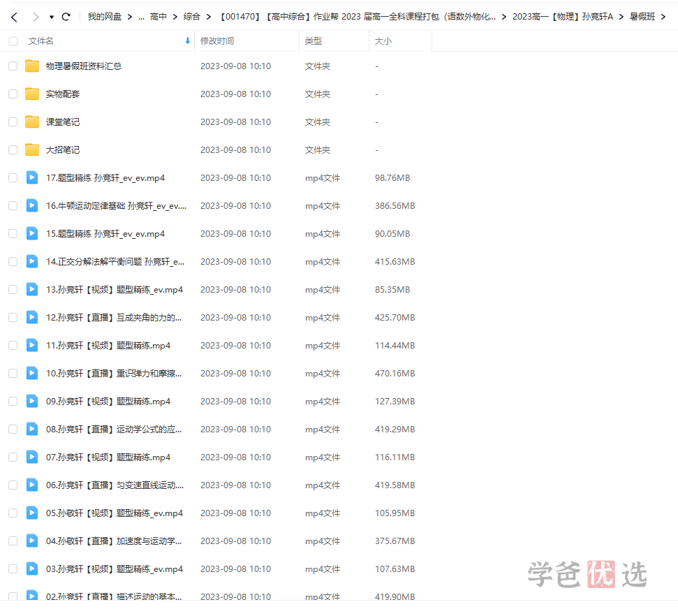
Task: Open folder name 大招笔记
Action: [x=63, y=149]
